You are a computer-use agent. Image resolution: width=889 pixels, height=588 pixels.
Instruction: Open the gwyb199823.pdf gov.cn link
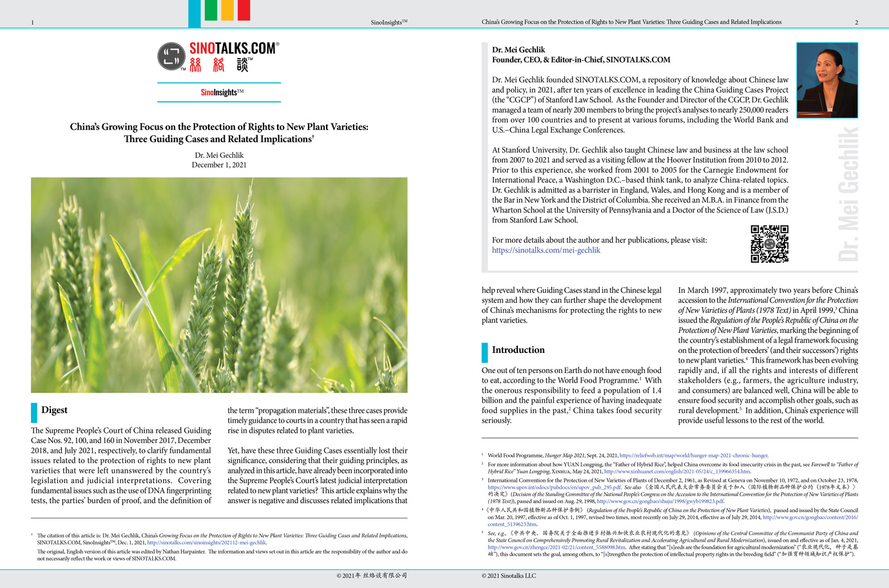[660, 501]
